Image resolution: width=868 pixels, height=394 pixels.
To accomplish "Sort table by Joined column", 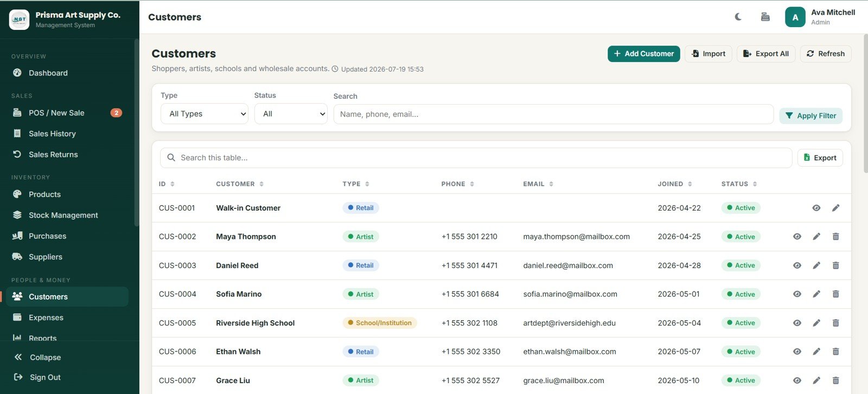I will click(x=675, y=184).
